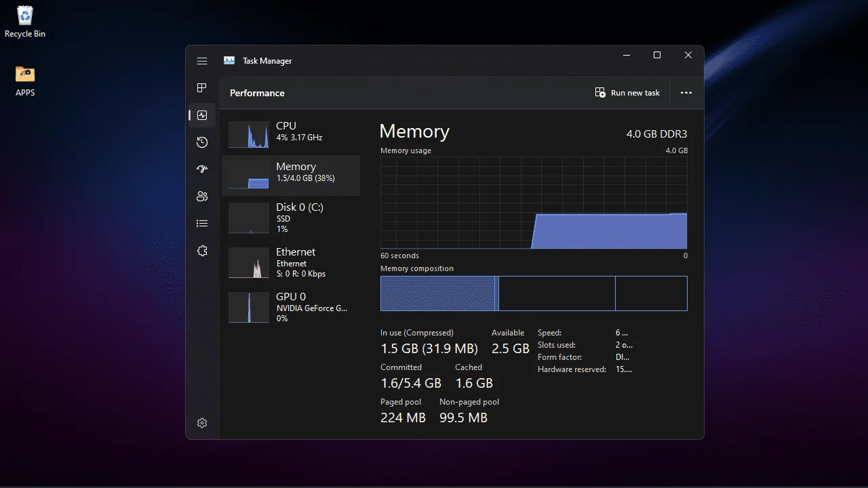Click the "1.5 GB (31.9 MB)" in-use value

coord(429,348)
